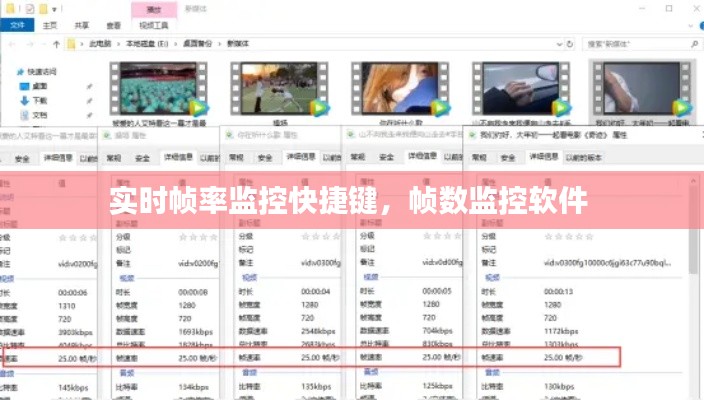This screenshot has width=704, height=400.
Task: Switch to the 共享 (Share) ribbon tab
Action: point(80,26)
